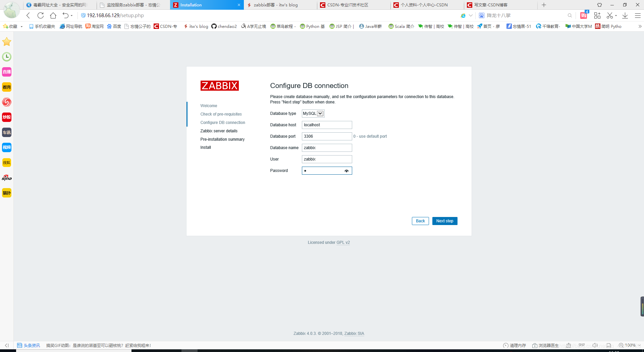Image resolution: width=644 pixels, height=352 pixels.
Task: Switch to 监控服务zabbix部署 tab
Action: pos(133,5)
